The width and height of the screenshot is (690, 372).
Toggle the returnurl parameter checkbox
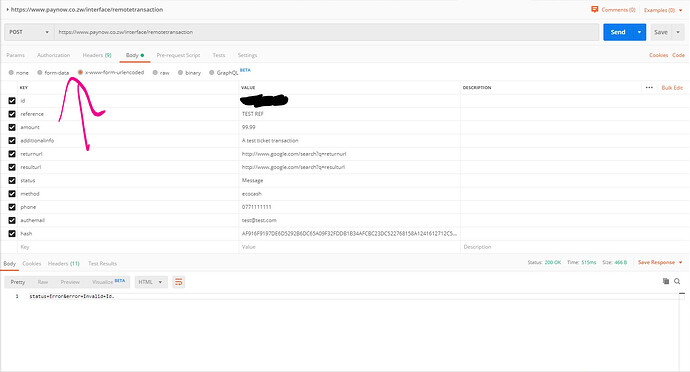12,154
